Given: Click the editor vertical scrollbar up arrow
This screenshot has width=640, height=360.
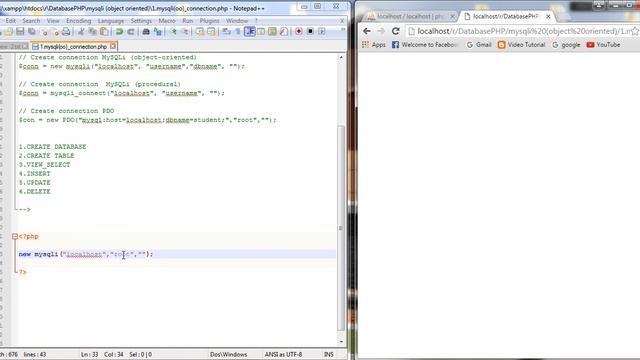Looking at the screenshot, I should pos(341,58).
